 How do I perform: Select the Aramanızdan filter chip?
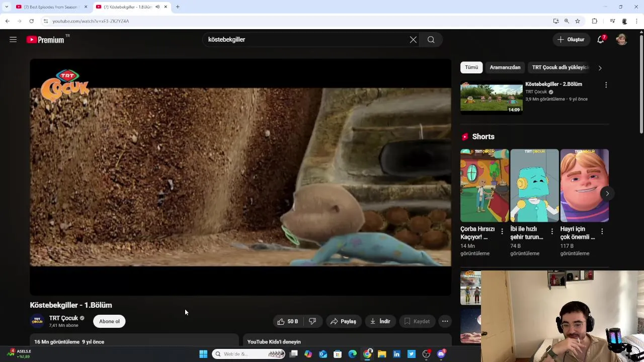point(505,67)
